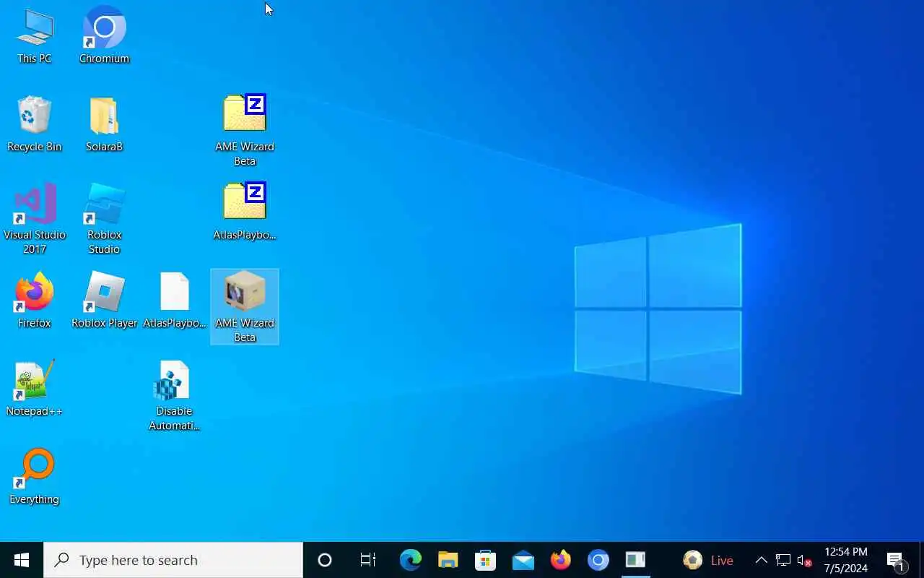Open Cortana from the taskbar circle
The height and width of the screenshot is (578, 924).
[x=325, y=560]
